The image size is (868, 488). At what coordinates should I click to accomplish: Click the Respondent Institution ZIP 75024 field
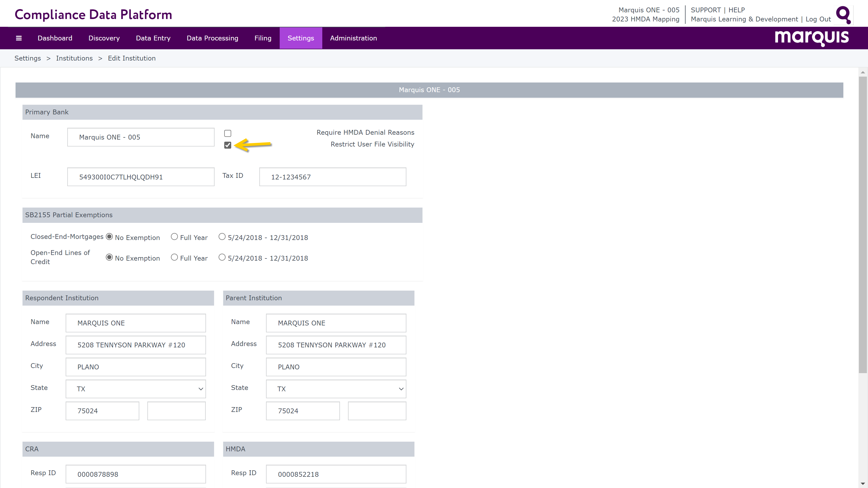[102, 411]
